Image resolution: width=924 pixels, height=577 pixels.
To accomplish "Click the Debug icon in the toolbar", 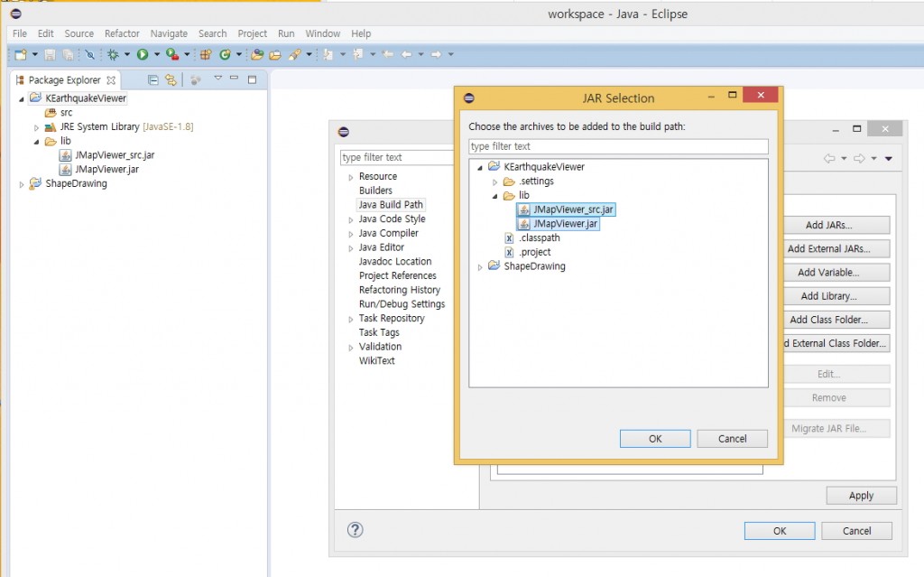I will (113, 53).
